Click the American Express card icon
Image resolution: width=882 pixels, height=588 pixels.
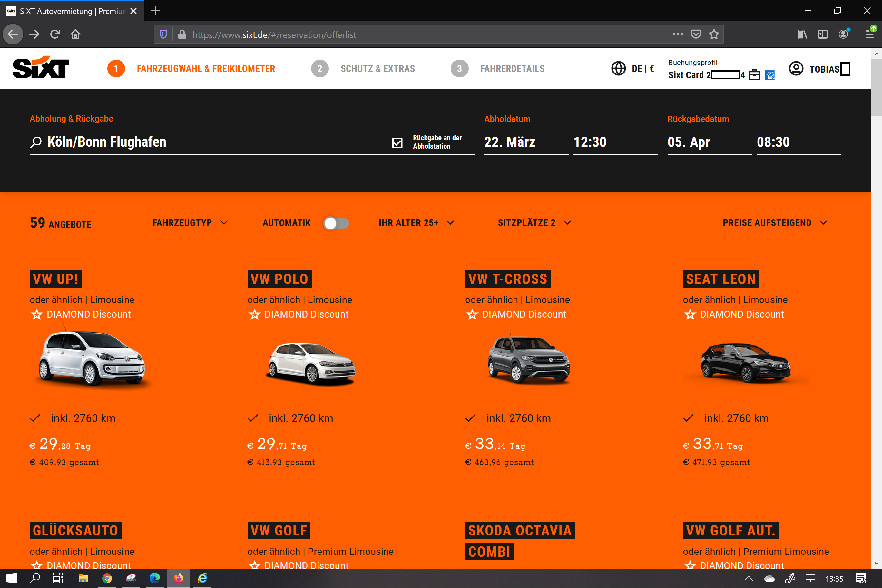[x=769, y=75]
